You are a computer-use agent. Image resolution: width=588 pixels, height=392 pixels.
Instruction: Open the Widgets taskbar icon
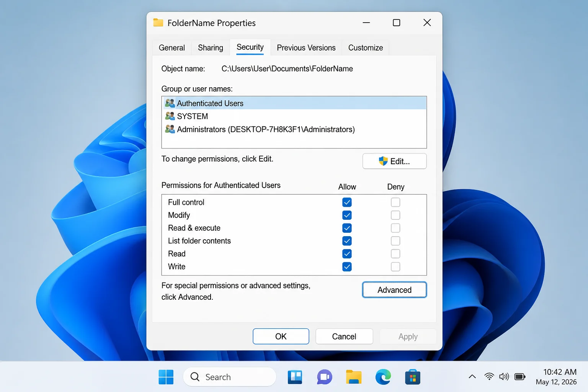point(295,377)
